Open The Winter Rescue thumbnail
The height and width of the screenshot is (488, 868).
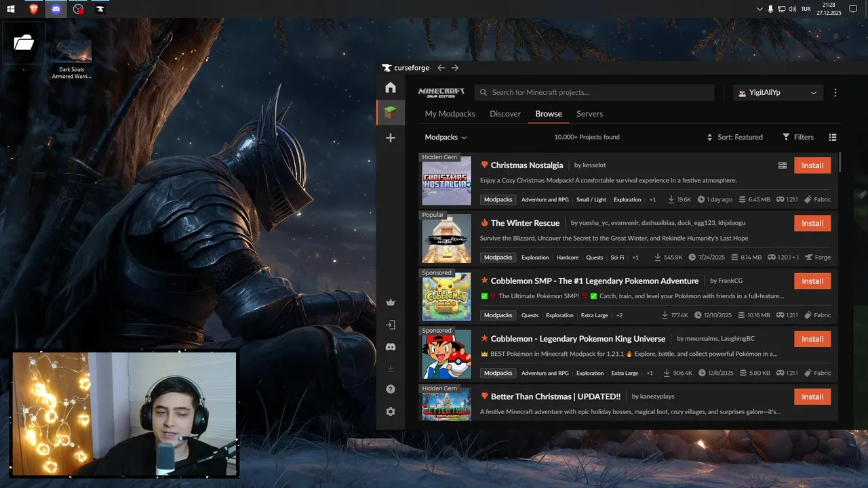[447, 239]
